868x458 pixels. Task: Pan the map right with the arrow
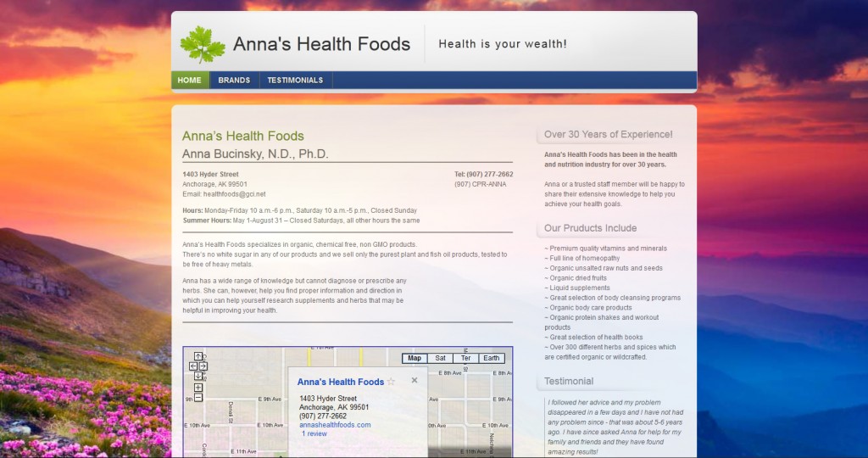click(203, 366)
